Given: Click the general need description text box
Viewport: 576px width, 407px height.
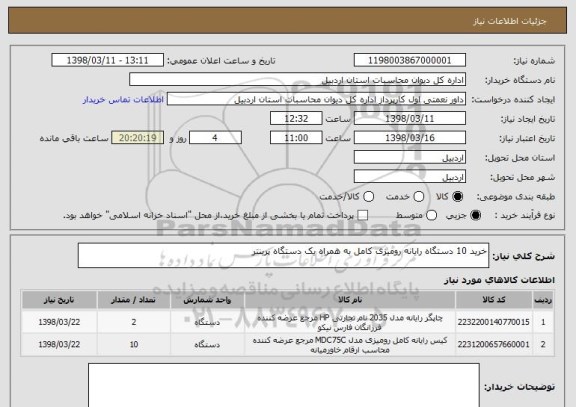Looking at the screenshot, I should pyautogui.click(x=283, y=255).
